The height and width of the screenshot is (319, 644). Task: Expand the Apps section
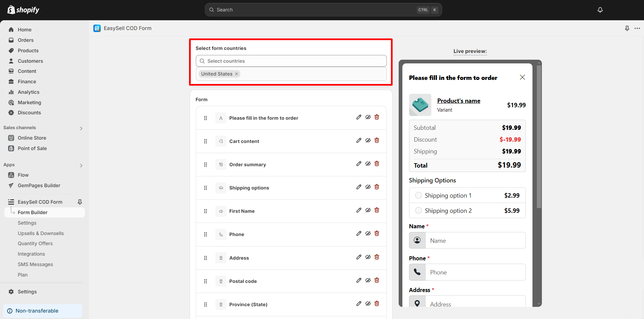[81, 165]
